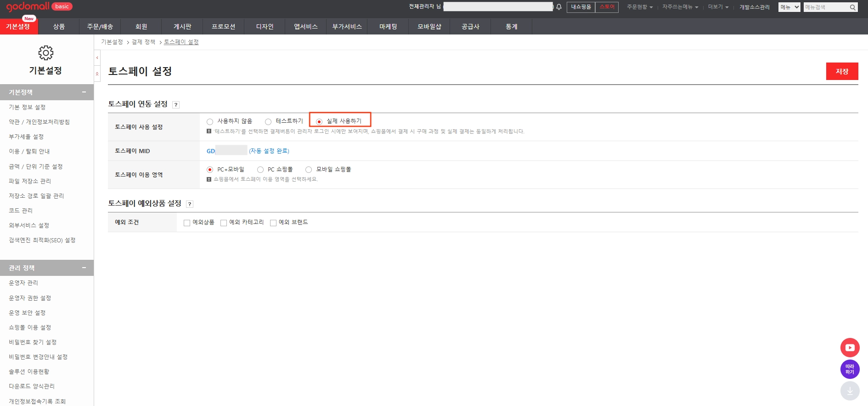Open 파일 저장소 관리 in sidebar

[30, 181]
